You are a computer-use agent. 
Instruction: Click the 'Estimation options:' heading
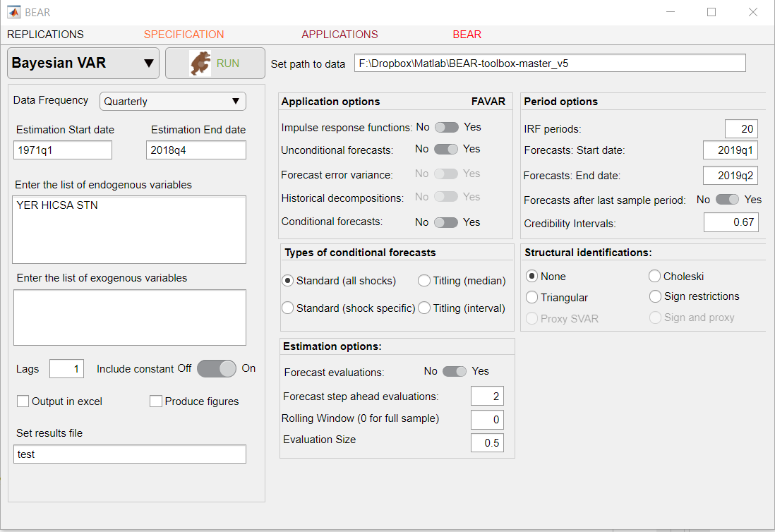[332, 346]
